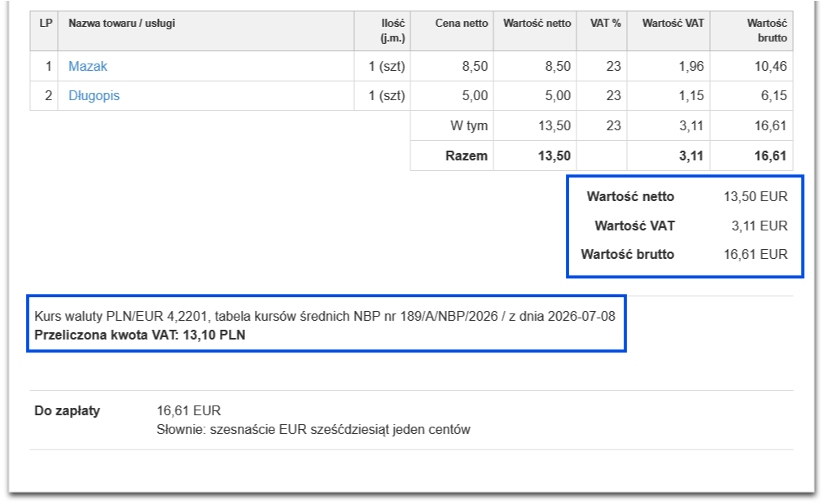Image resolution: width=824 pixels, height=504 pixels.
Task: Select the Wartość netto column header
Action: coord(537,23)
